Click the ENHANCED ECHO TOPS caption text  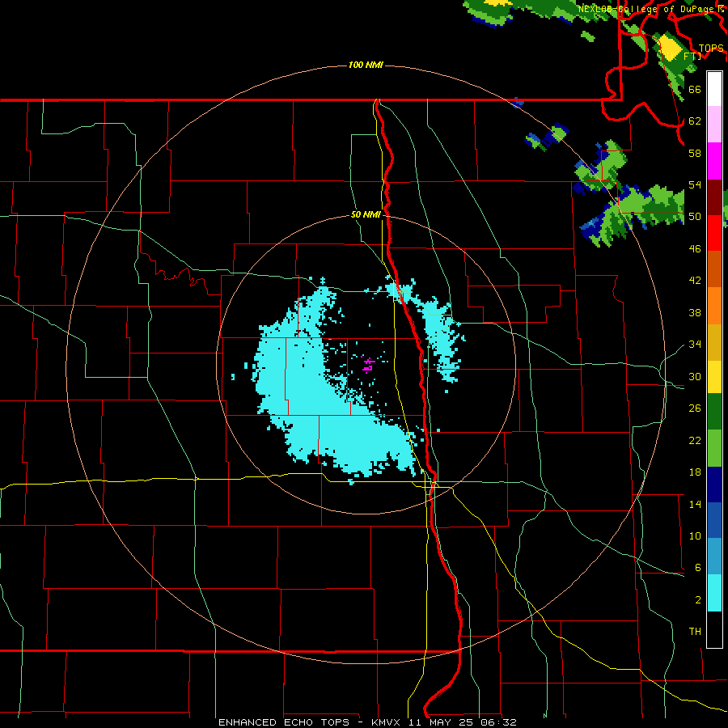click(284, 722)
